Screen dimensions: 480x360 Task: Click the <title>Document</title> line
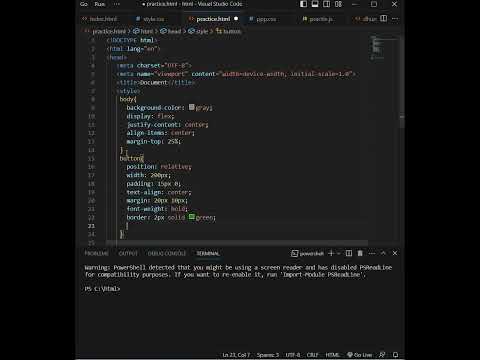point(155,82)
